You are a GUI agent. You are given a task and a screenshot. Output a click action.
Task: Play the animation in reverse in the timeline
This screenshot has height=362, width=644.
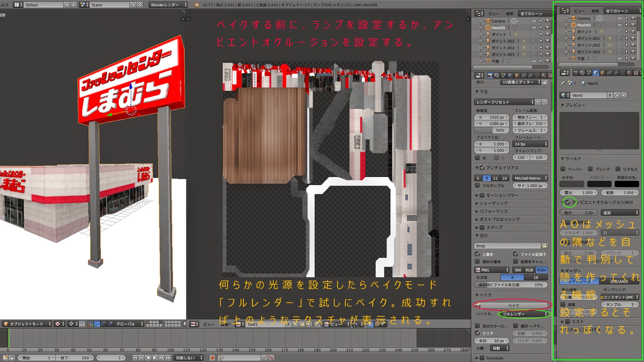148,358
